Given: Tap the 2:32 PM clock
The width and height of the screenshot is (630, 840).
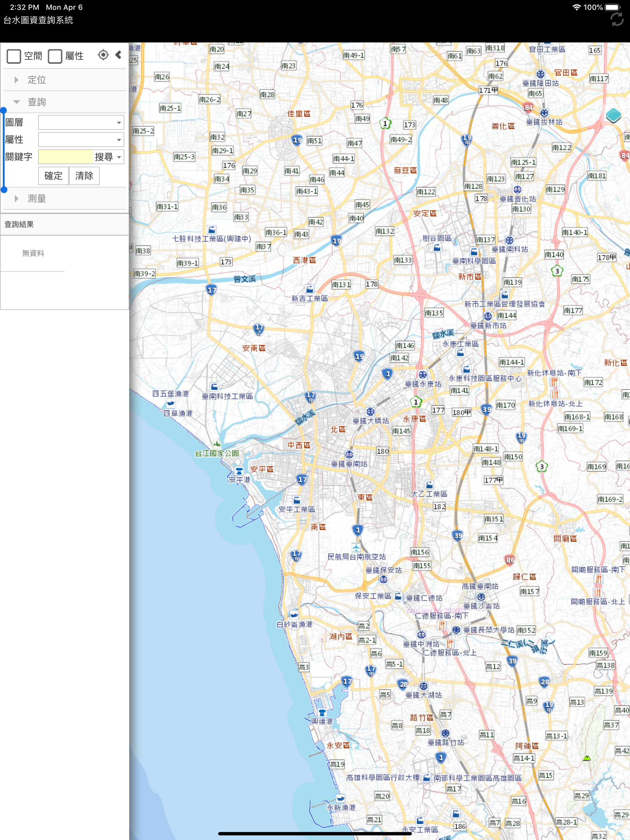Looking at the screenshot, I should click(24, 7).
